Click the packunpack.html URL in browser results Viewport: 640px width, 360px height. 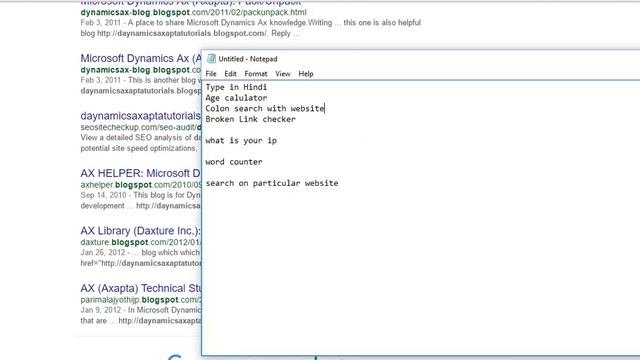point(193,13)
